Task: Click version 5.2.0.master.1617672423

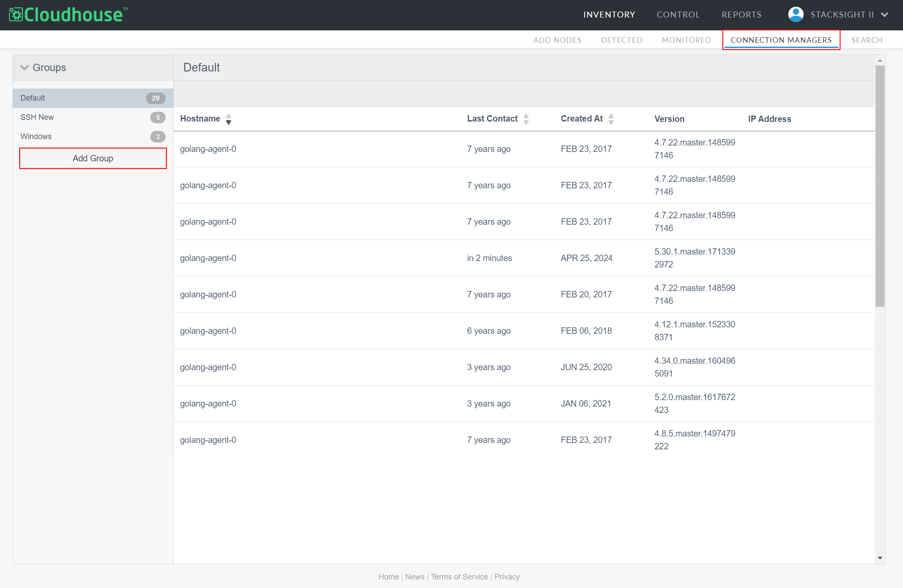Action: 695,404
